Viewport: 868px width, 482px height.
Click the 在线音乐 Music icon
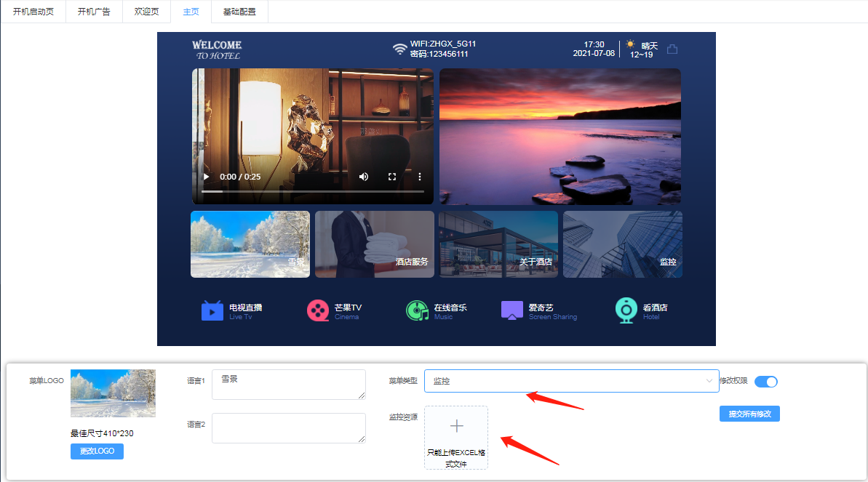coord(418,310)
